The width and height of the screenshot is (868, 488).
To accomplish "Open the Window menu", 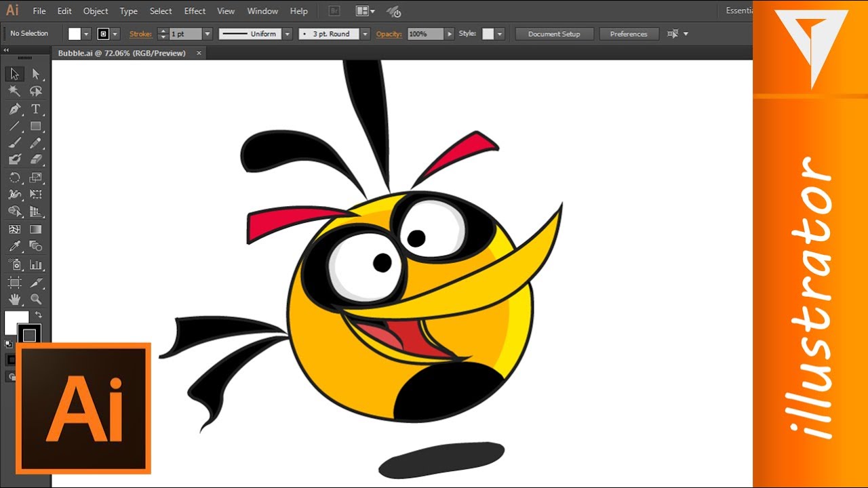I will pyautogui.click(x=262, y=11).
